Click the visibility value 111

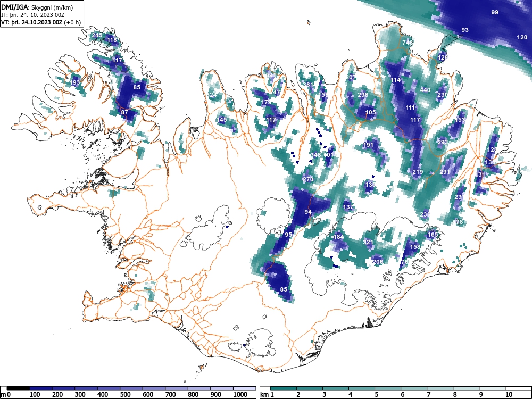click(x=410, y=107)
